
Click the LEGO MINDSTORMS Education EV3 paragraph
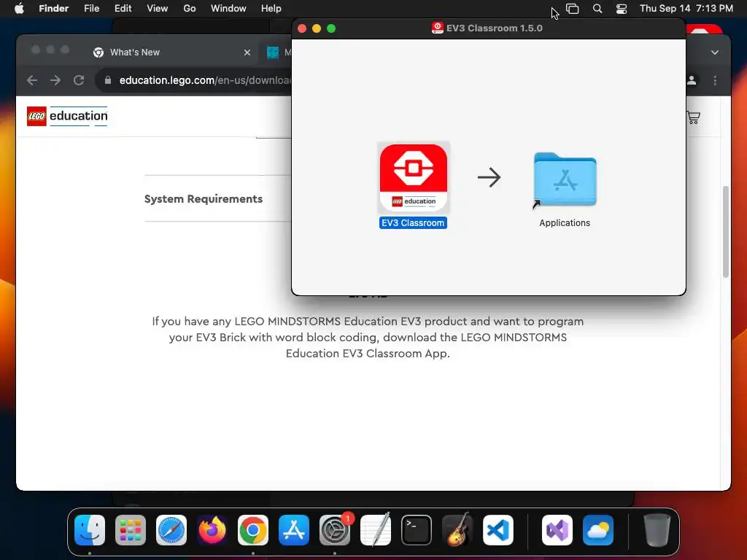click(x=368, y=337)
